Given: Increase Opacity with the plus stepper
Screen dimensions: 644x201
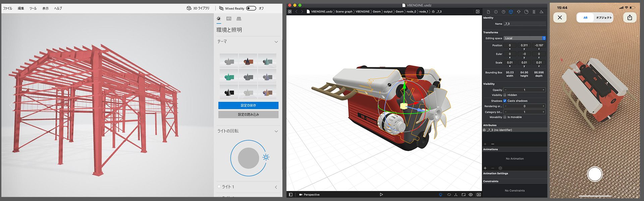Looking at the screenshot, I should pos(543,90).
